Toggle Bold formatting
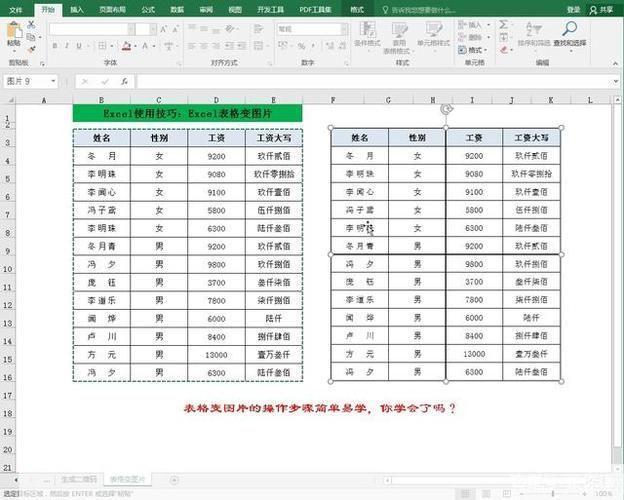This screenshot has width=624, height=500. pos(55,46)
